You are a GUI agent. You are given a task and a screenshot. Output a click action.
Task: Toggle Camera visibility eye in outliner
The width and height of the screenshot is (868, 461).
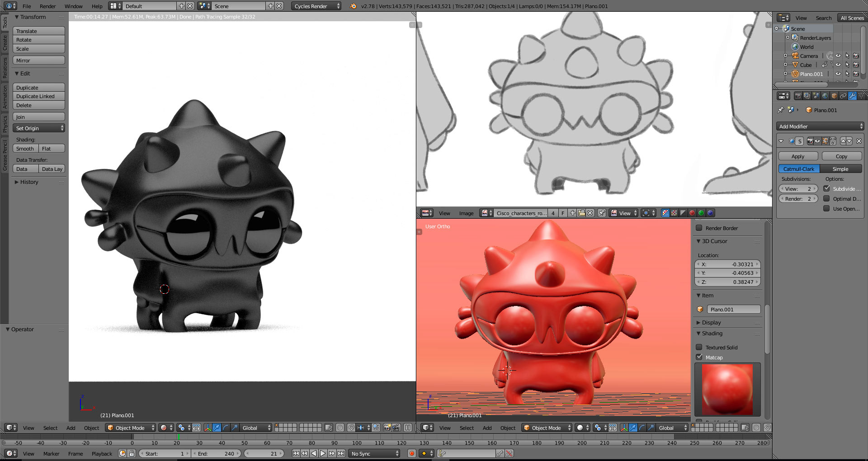(838, 56)
